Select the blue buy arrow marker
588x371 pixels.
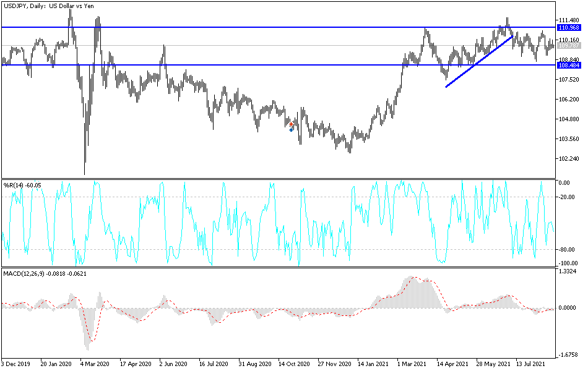[291, 130]
